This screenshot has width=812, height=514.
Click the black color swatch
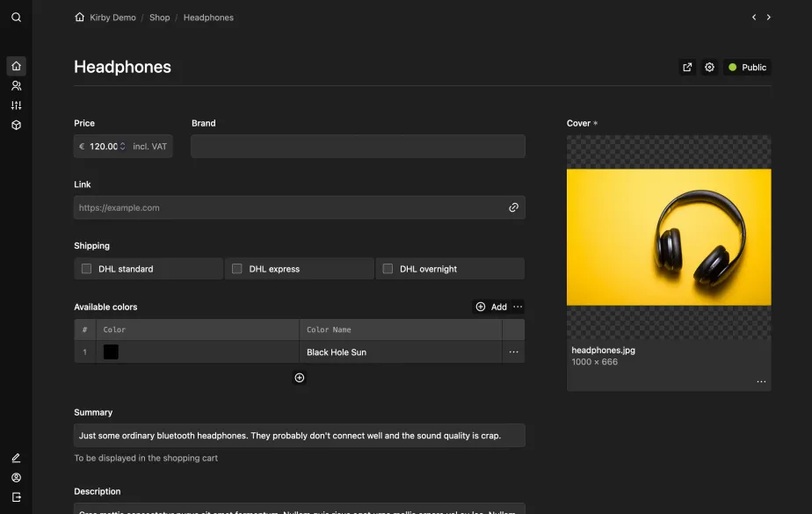click(111, 352)
